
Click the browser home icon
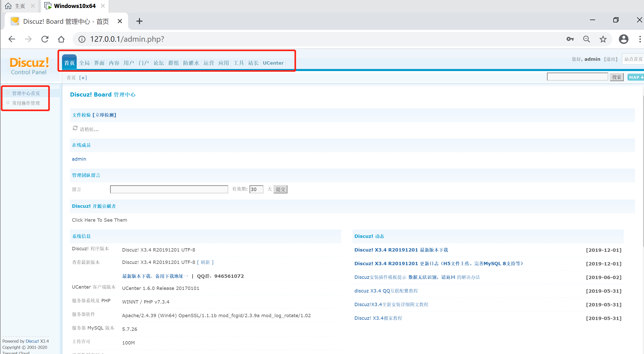61,39
